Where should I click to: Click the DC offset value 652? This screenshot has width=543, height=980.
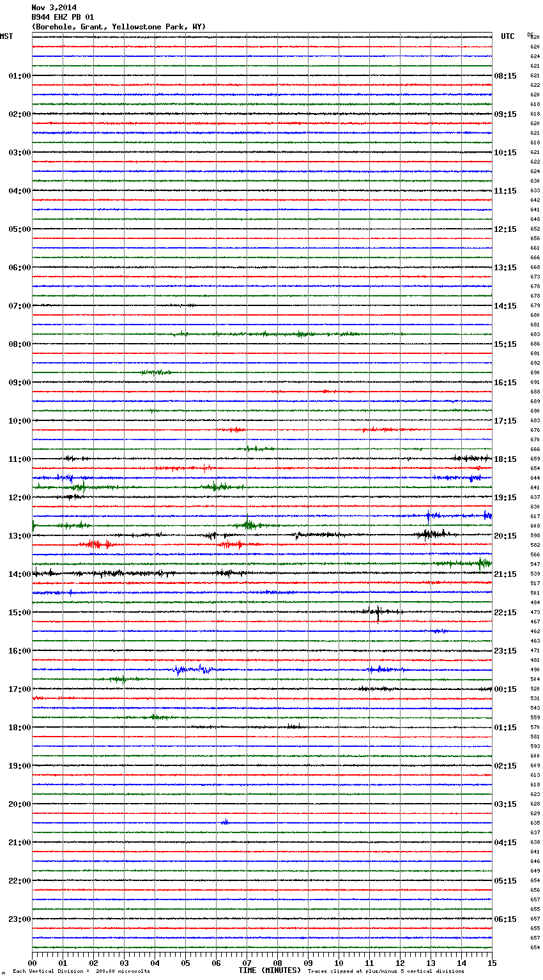pos(535,229)
